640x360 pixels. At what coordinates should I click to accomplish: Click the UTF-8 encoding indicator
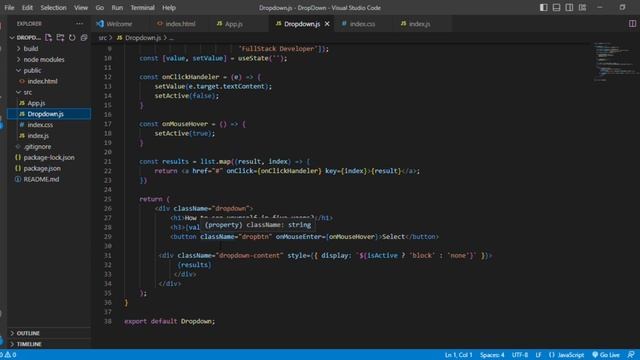520,355
